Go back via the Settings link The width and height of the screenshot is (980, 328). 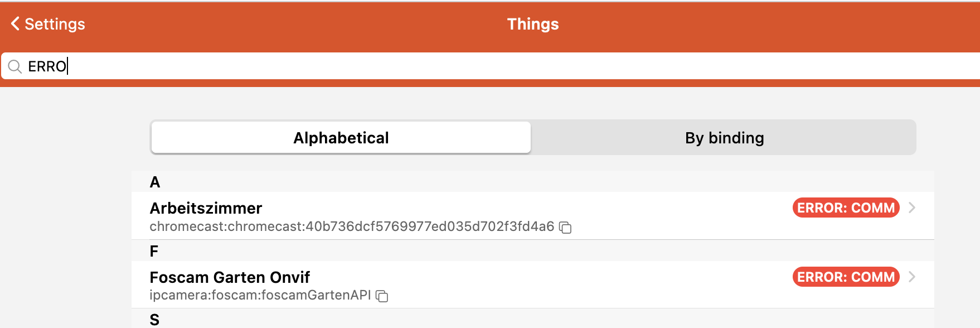pyautogui.click(x=55, y=24)
